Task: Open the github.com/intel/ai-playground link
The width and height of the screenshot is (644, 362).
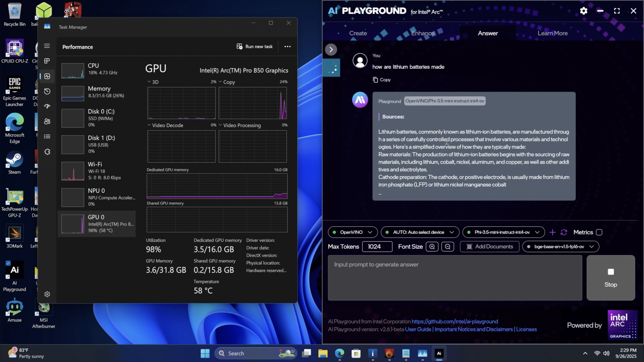Action: pos(455,321)
